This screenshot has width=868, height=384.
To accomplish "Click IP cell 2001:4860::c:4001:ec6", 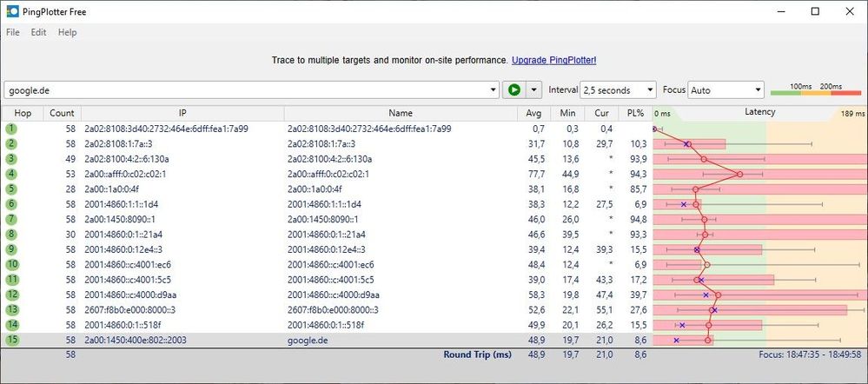I will pyautogui.click(x=128, y=264).
